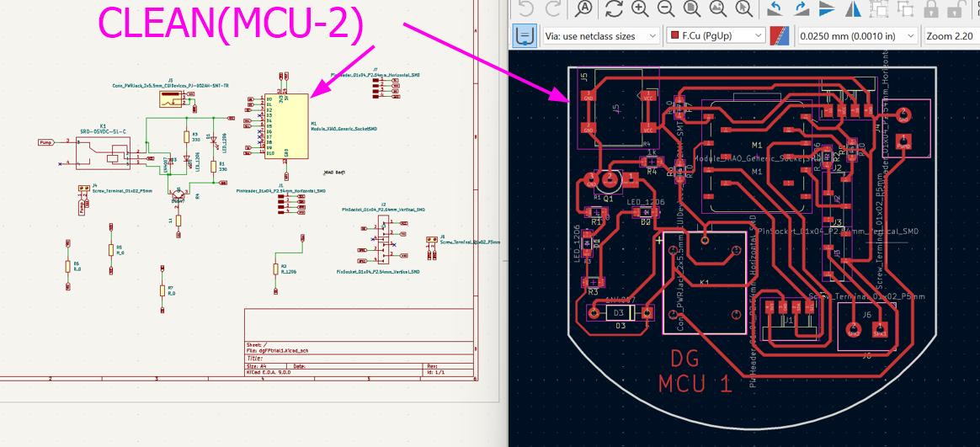980x447 pixels.
Task: Select the D3 diode footprint on PCB
Action: [620, 312]
